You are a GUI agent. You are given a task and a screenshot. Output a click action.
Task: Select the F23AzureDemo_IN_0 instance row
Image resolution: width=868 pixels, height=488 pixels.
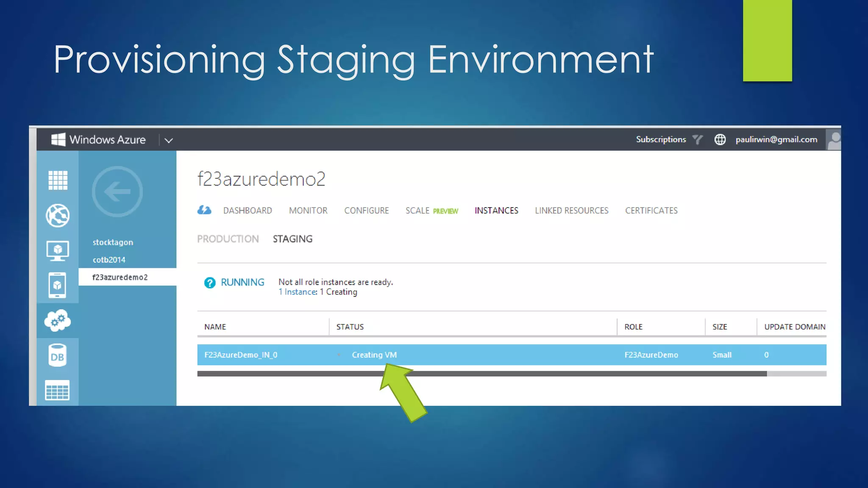point(241,355)
